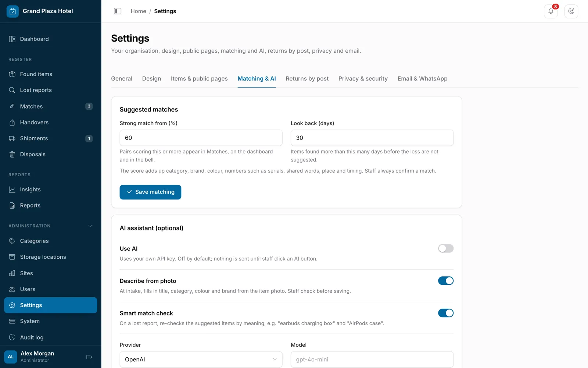
Task: Switch to the Design tab
Action: pyautogui.click(x=151, y=79)
